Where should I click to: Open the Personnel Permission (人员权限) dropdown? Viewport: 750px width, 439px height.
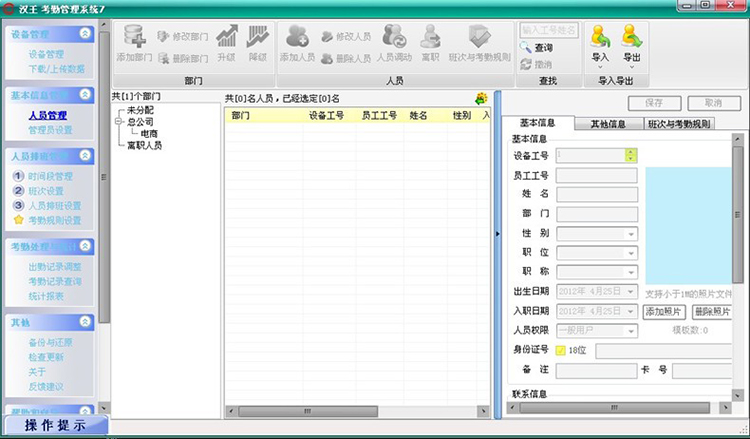click(x=631, y=330)
